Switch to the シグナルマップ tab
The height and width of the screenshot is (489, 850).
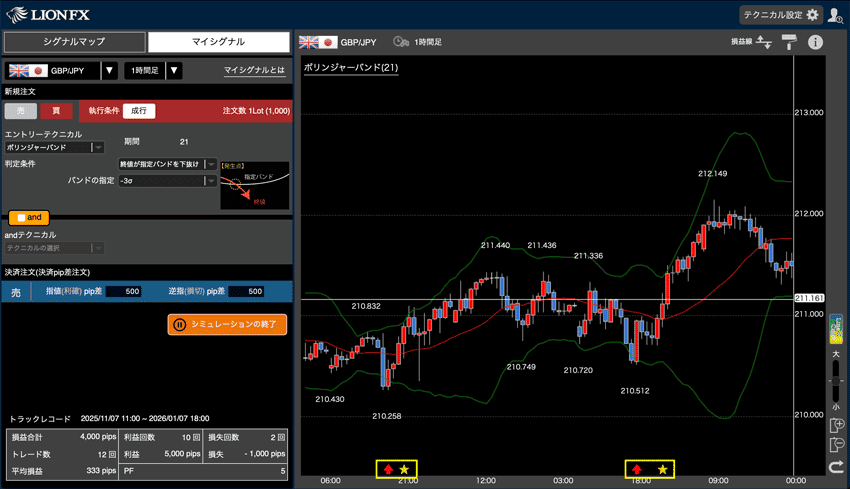[74, 42]
